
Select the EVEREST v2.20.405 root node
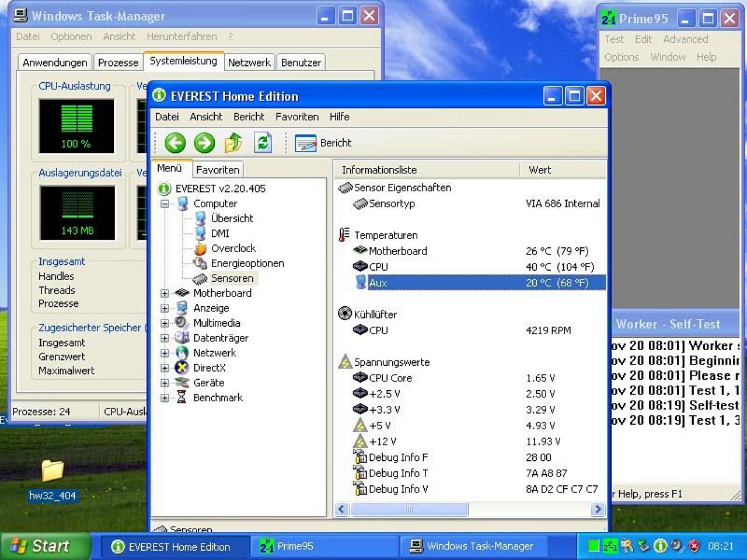tap(220, 188)
